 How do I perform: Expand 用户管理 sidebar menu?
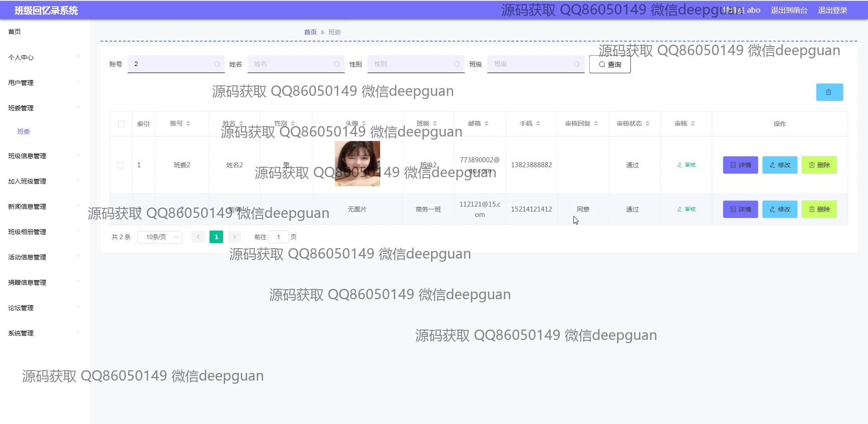(44, 83)
